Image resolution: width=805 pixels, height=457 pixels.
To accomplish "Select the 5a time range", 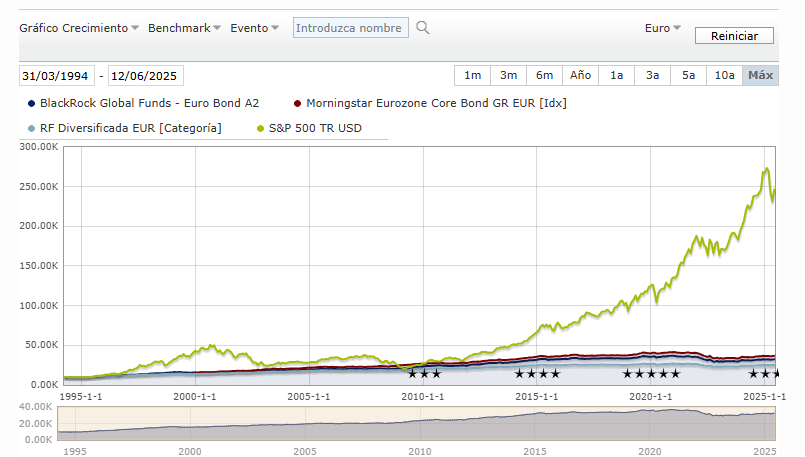I will [x=688, y=75].
